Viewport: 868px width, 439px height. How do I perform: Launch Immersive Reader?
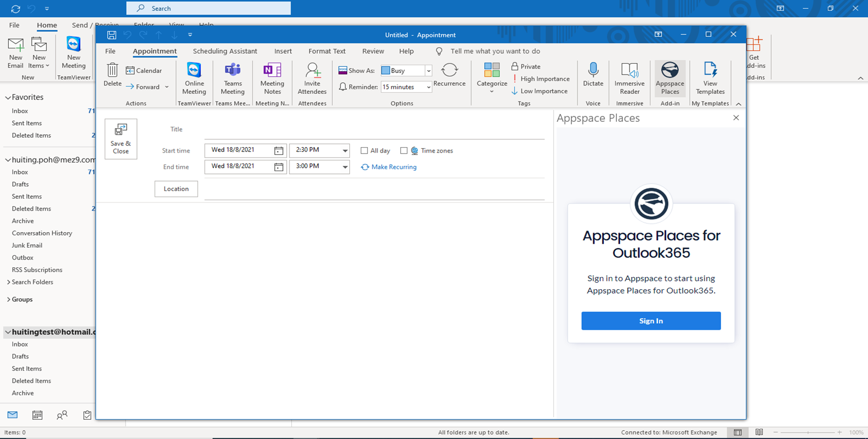point(629,78)
